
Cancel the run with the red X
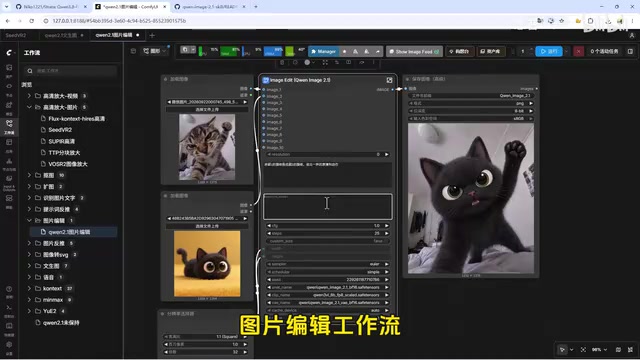click(x=578, y=51)
